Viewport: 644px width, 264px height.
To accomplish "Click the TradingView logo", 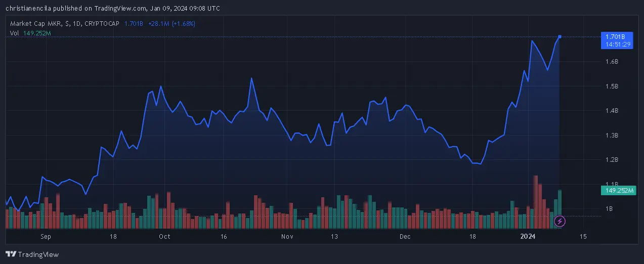I will 32,254.
